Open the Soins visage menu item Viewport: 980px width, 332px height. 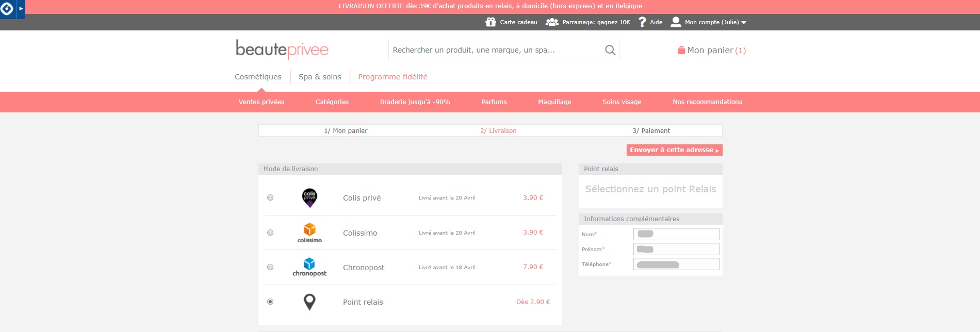[622, 102]
